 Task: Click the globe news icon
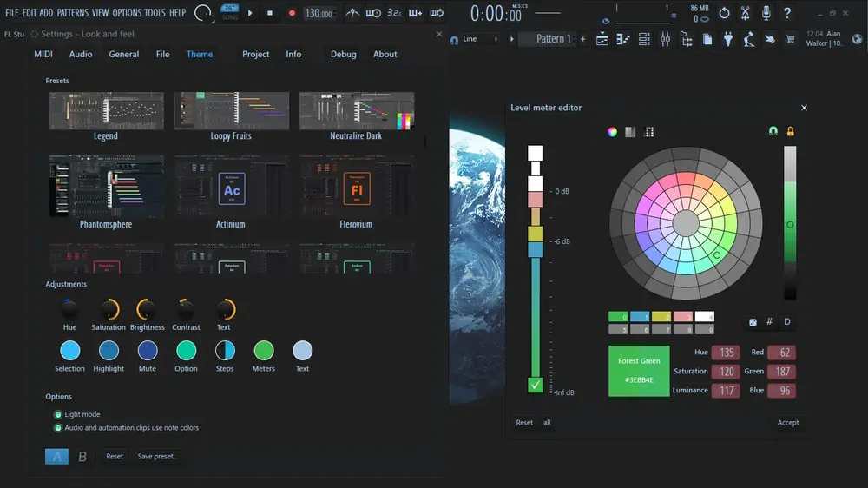click(858, 39)
